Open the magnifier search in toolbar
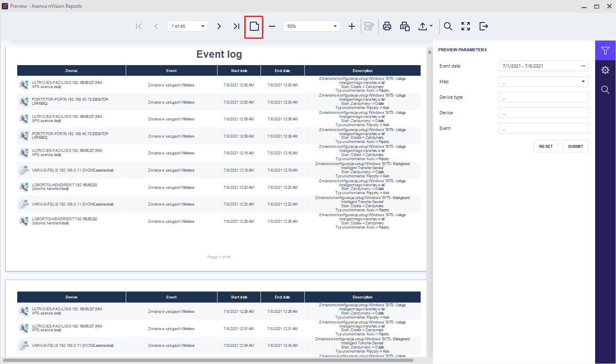Image resolution: width=616 pixels, height=364 pixels. coord(448,26)
